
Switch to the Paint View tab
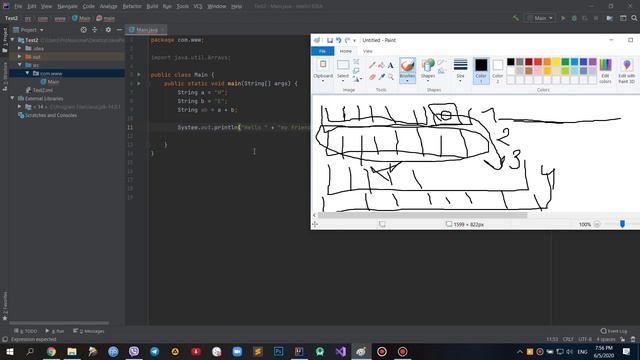368,51
